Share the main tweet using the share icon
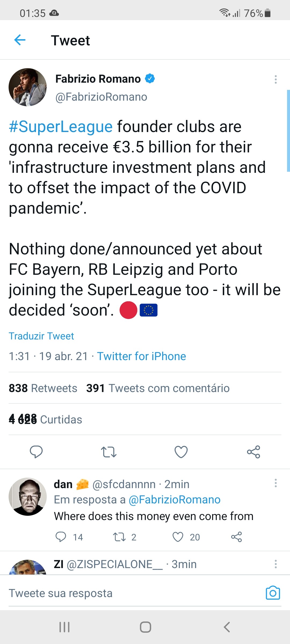 [x=253, y=452]
